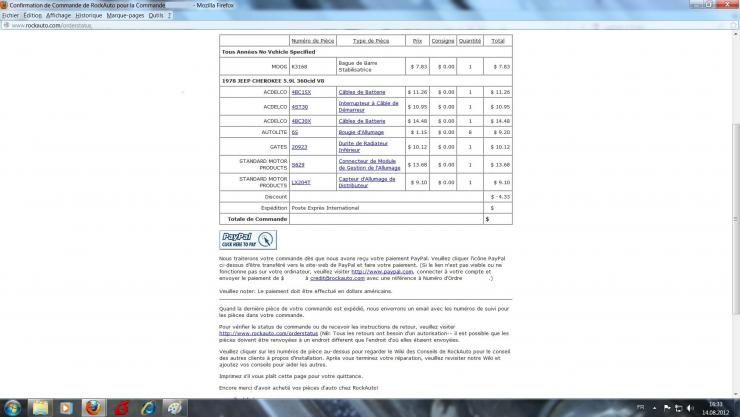
Task: Click the Total column header
Action: pyautogui.click(x=498, y=41)
